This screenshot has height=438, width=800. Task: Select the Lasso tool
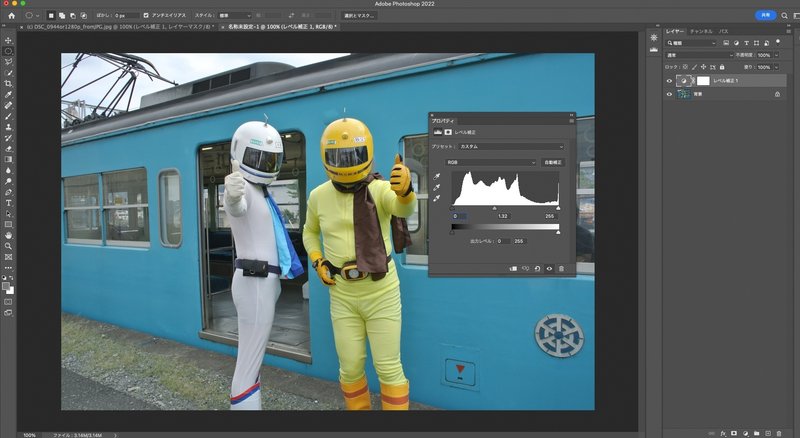point(8,62)
